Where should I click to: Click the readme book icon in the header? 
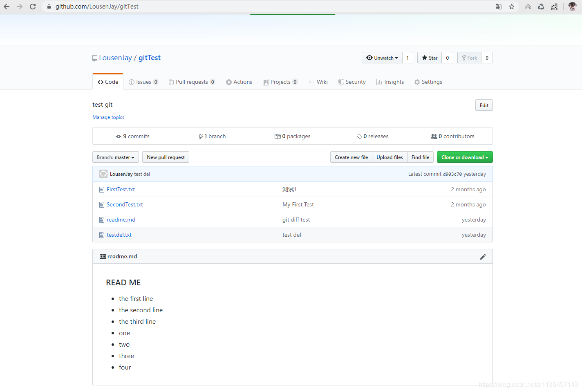point(103,257)
